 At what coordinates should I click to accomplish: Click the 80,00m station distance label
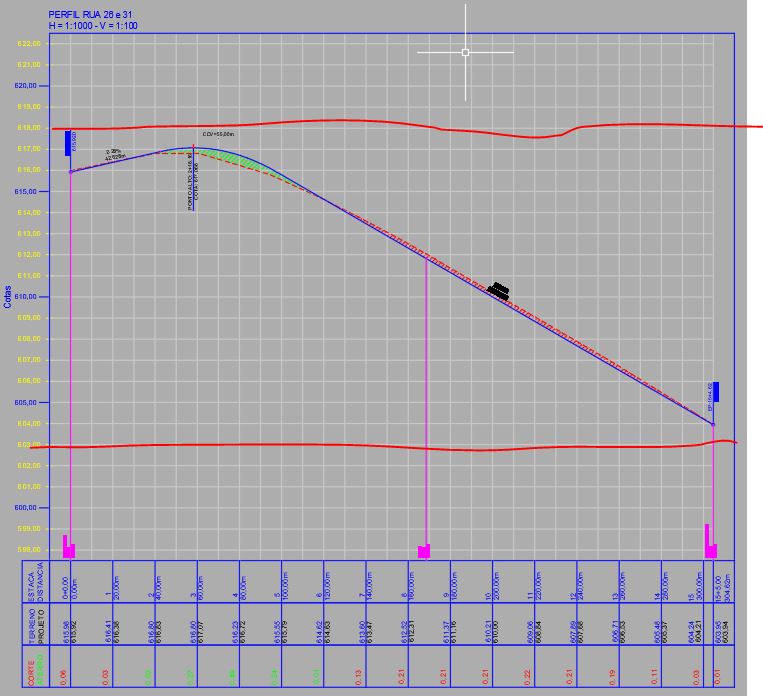point(243,588)
